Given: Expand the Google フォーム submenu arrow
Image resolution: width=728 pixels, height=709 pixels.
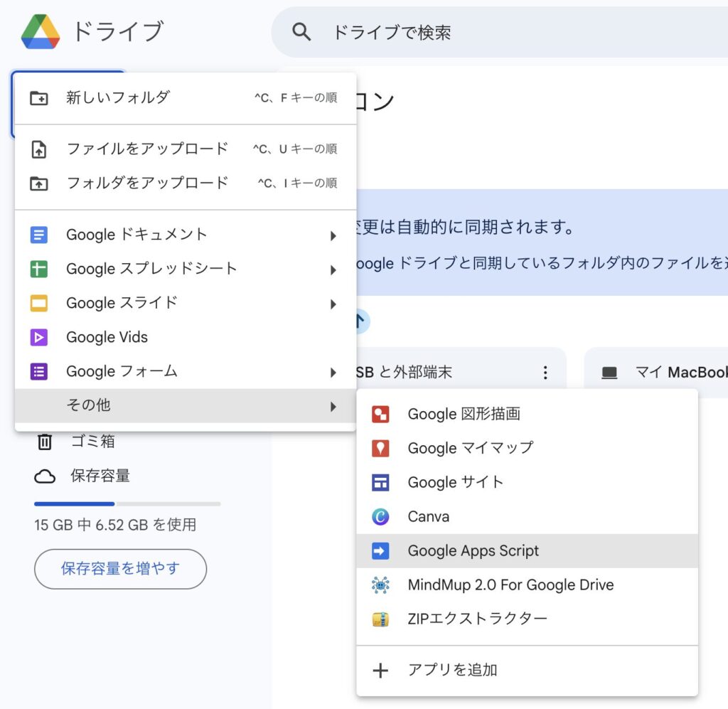Looking at the screenshot, I should pyautogui.click(x=333, y=372).
